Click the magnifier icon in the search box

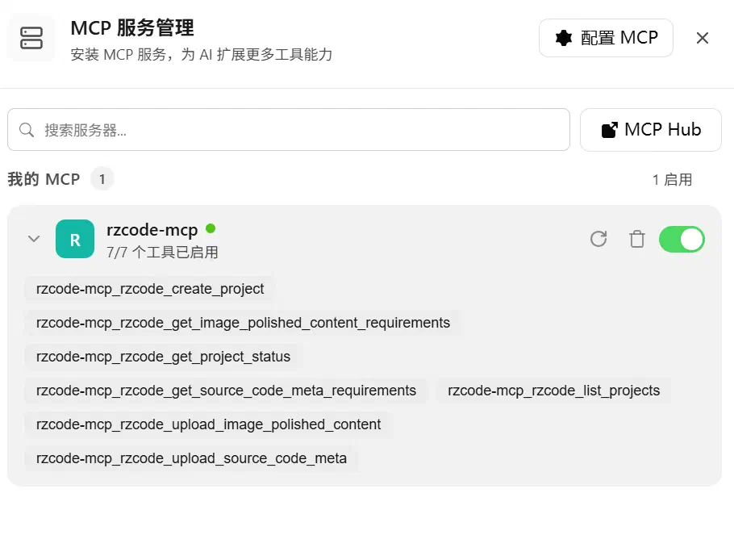point(27,130)
